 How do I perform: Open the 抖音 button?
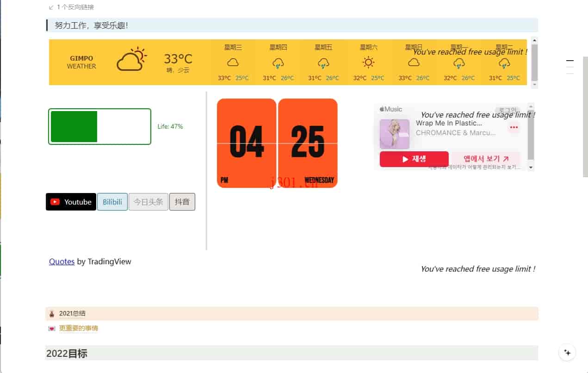click(182, 202)
